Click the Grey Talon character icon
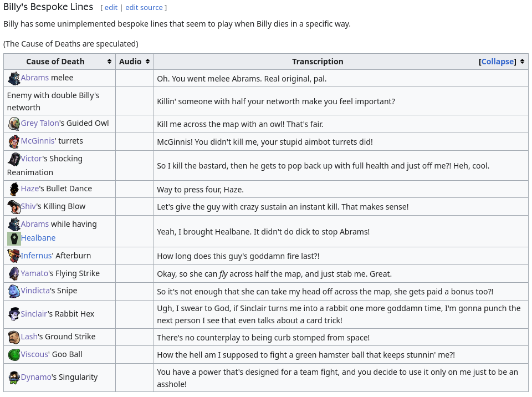This screenshot has height=397, width=532. [14, 124]
